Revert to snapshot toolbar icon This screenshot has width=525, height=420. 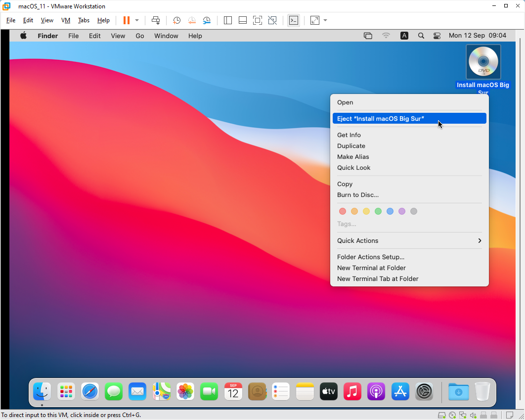point(191,20)
